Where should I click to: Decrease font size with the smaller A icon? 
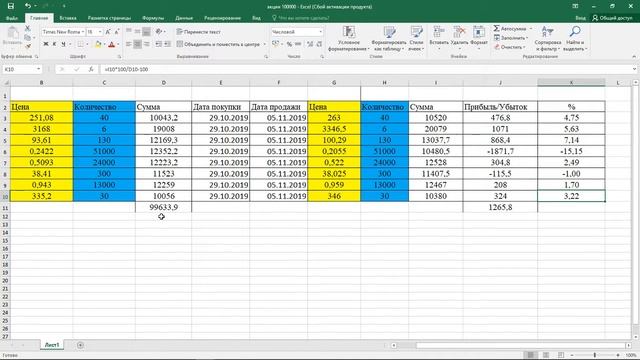point(117,31)
